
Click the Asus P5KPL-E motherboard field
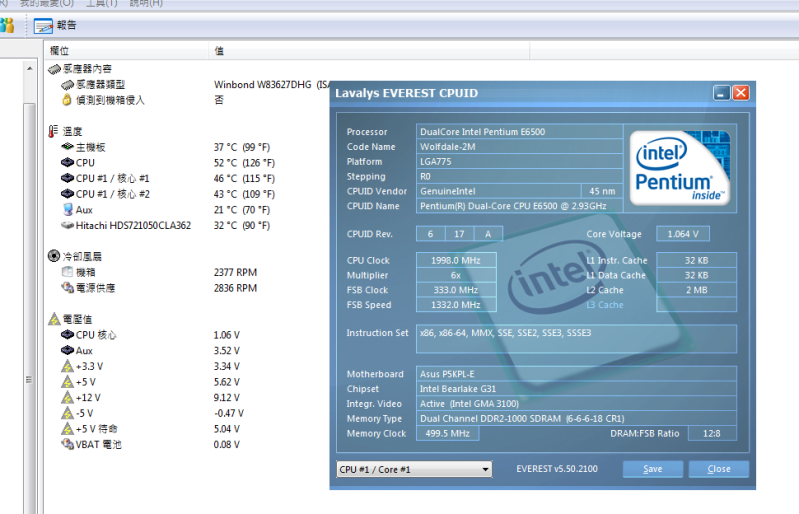point(576,374)
